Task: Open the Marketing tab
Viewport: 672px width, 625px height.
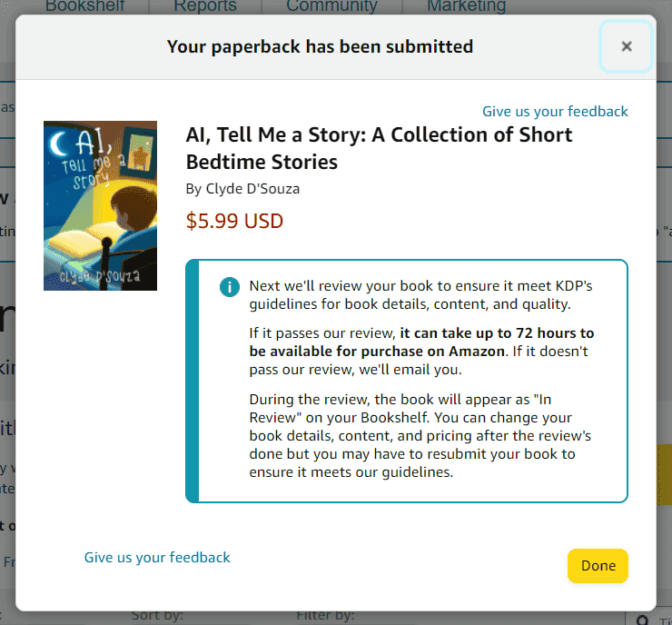Action: 466,6
